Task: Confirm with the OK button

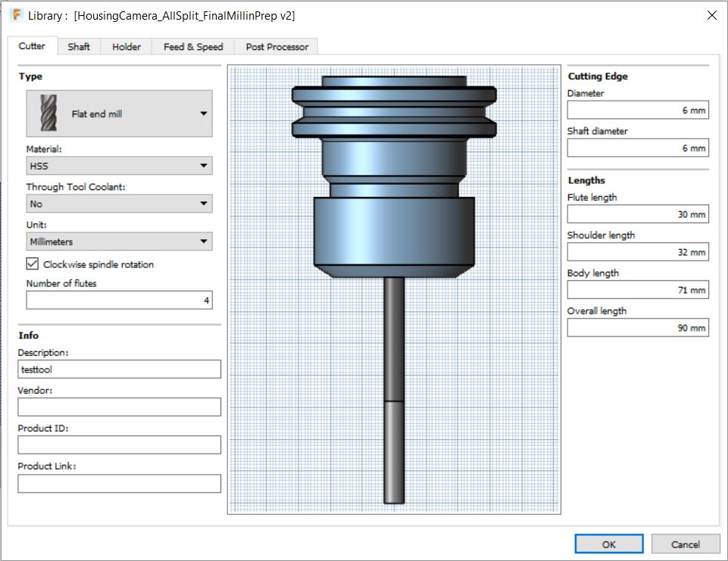Action: pyautogui.click(x=608, y=544)
